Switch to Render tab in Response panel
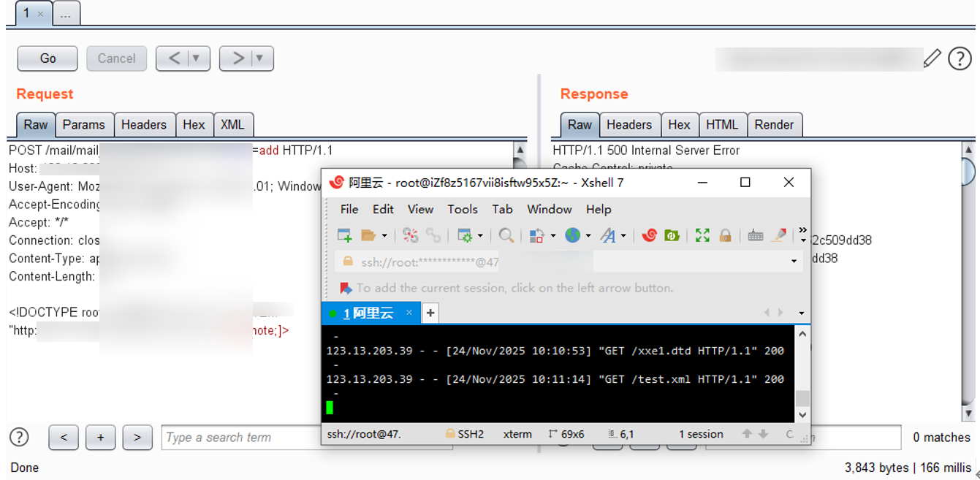Image resolution: width=980 pixels, height=480 pixels. (774, 125)
